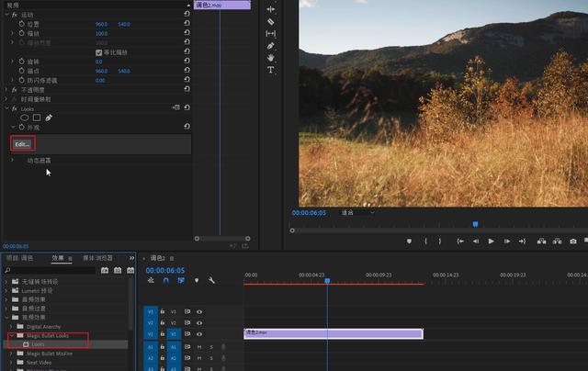The width and height of the screenshot is (588, 371).
Task: Mute audio track A1
Action: 199,347
